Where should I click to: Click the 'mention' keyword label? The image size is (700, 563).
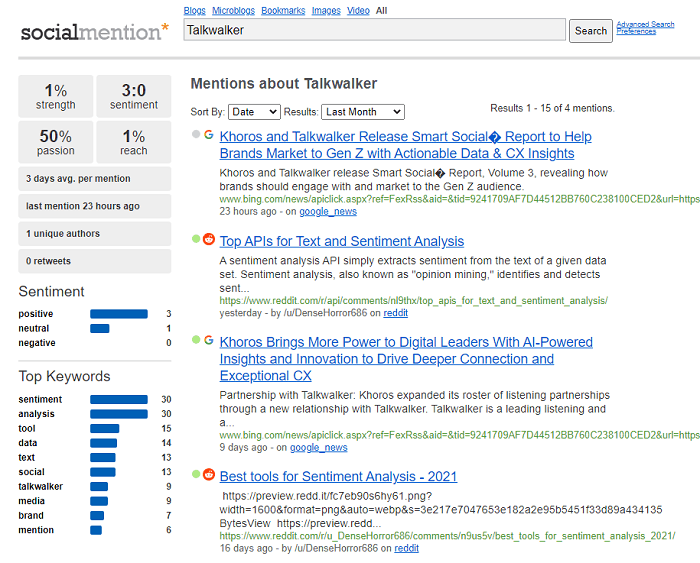coord(36,530)
